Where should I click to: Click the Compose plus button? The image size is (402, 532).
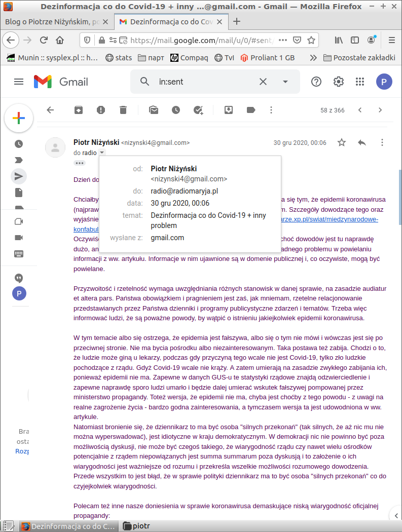(19, 118)
